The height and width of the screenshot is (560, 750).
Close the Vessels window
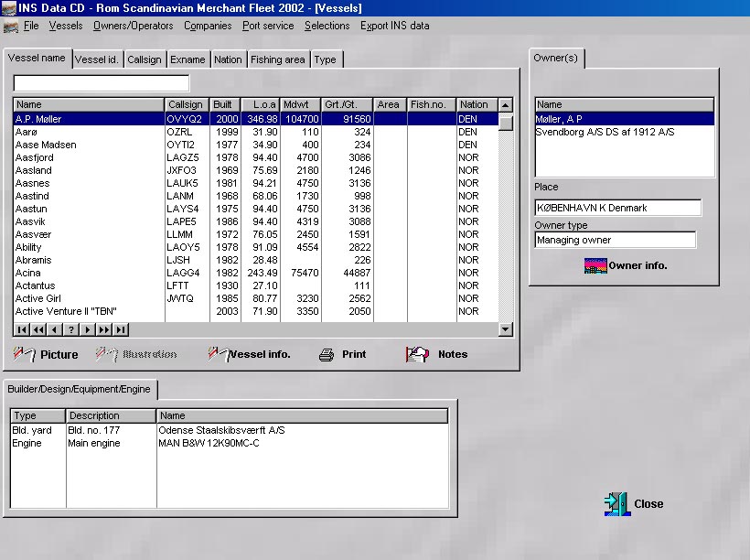(x=634, y=503)
